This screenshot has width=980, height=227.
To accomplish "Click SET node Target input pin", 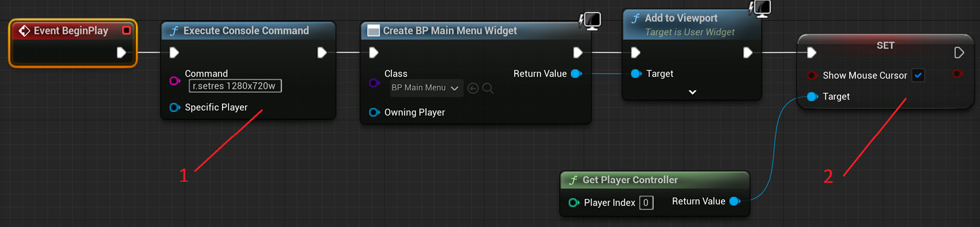I will pos(813,96).
